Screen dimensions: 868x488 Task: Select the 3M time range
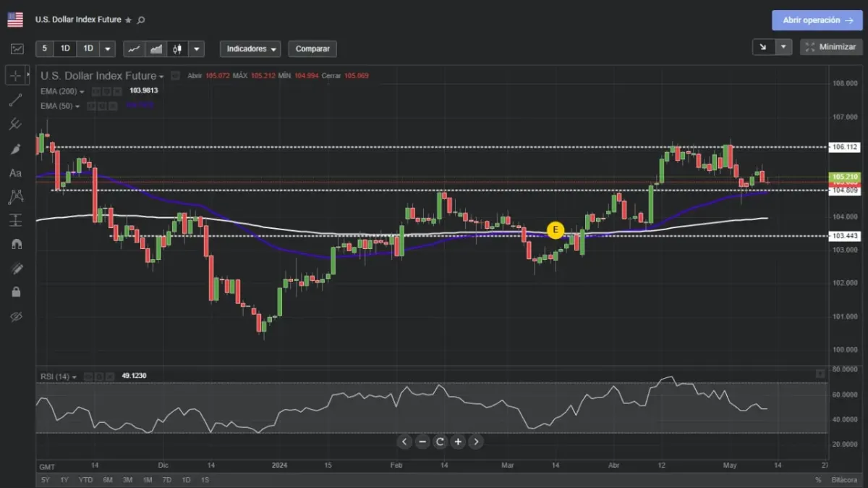(127, 480)
